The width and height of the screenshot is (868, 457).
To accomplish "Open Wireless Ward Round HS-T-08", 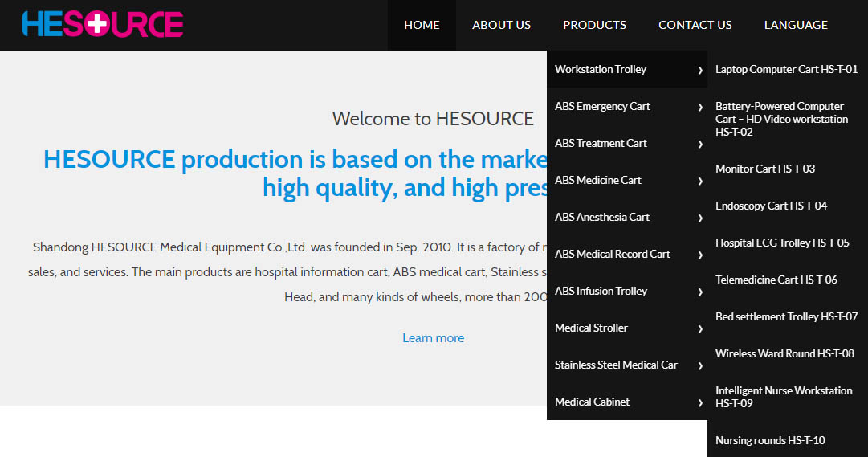I will pyautogui.click(x=787, y=353).
